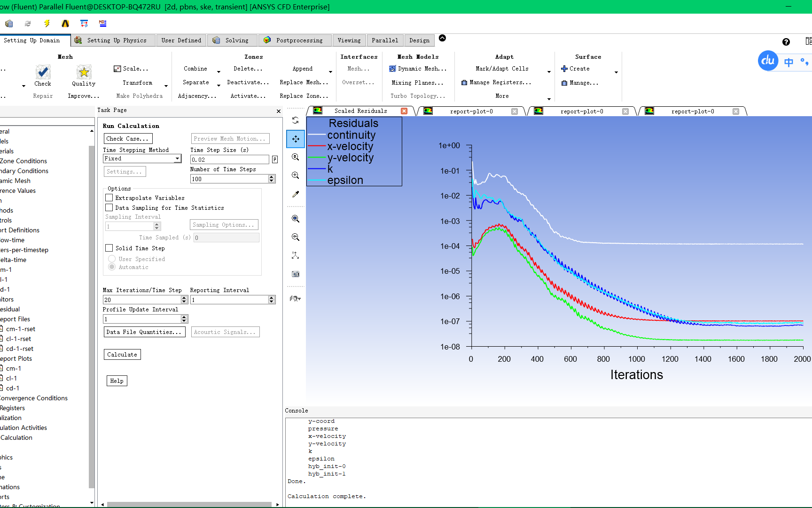Click the axis triad orientation icon
The width and height of the screenshot is (812, 508).
coord(295,255)
